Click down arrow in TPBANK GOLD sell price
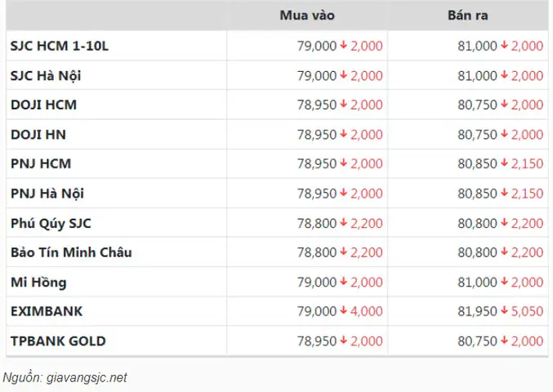The image size is (553, 392). coord(504,341)
